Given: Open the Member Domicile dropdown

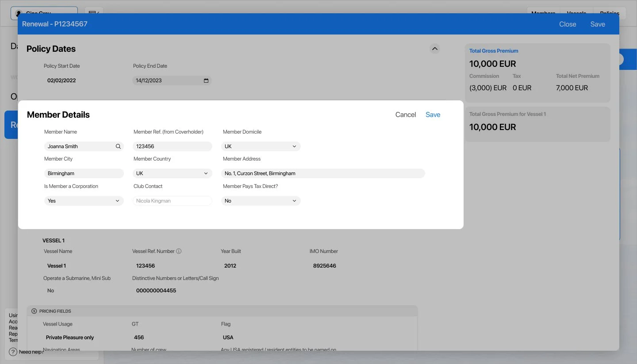Looking at the screenshot, I should pyautogui.click(x=261, y=146).
